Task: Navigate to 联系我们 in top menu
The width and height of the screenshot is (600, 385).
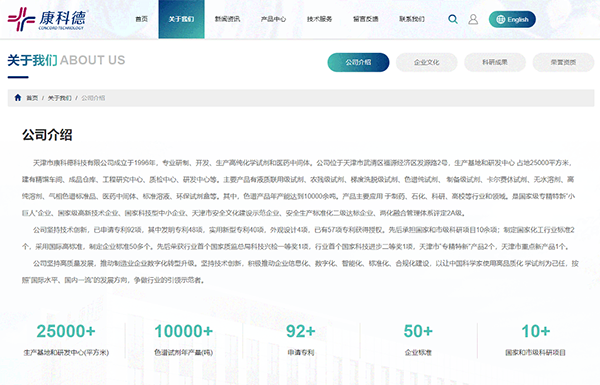Action: [412, 19]
